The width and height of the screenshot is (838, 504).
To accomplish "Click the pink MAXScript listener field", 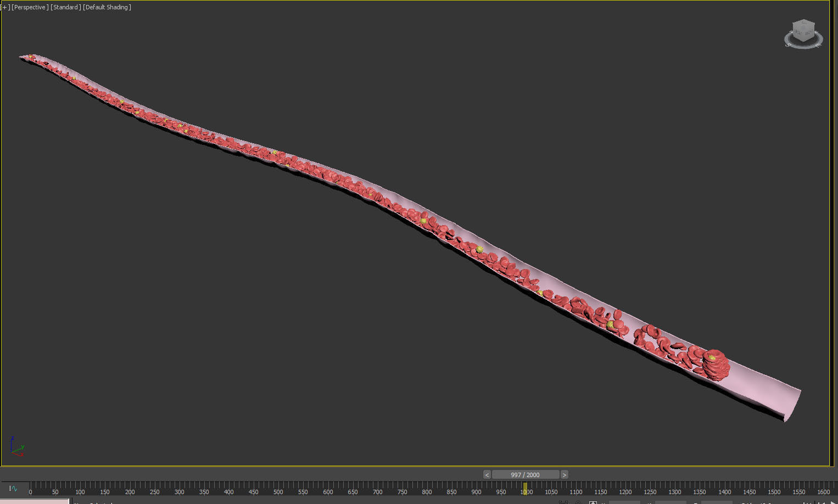I will click(35, 501).
